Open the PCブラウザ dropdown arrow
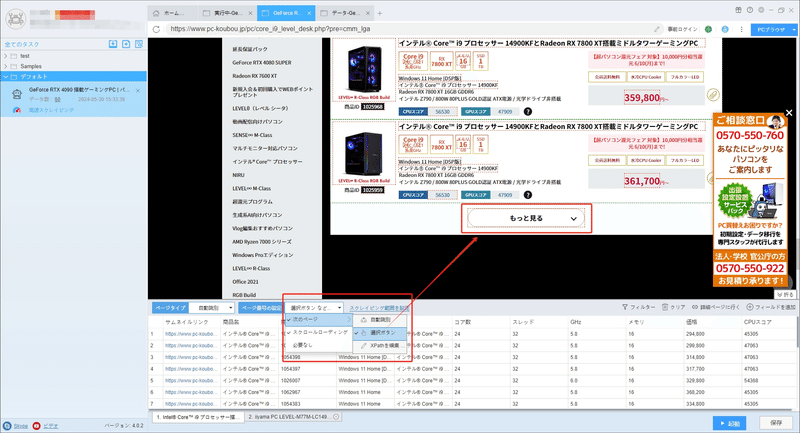This screenshot has width=800, height=433. coord(794,30)
